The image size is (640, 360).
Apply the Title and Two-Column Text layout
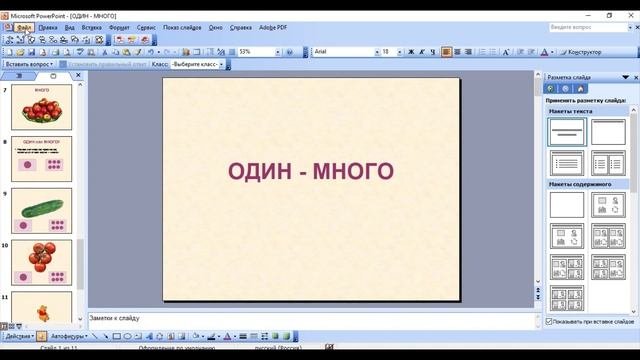pyautogui.click(x=608, y=163)
